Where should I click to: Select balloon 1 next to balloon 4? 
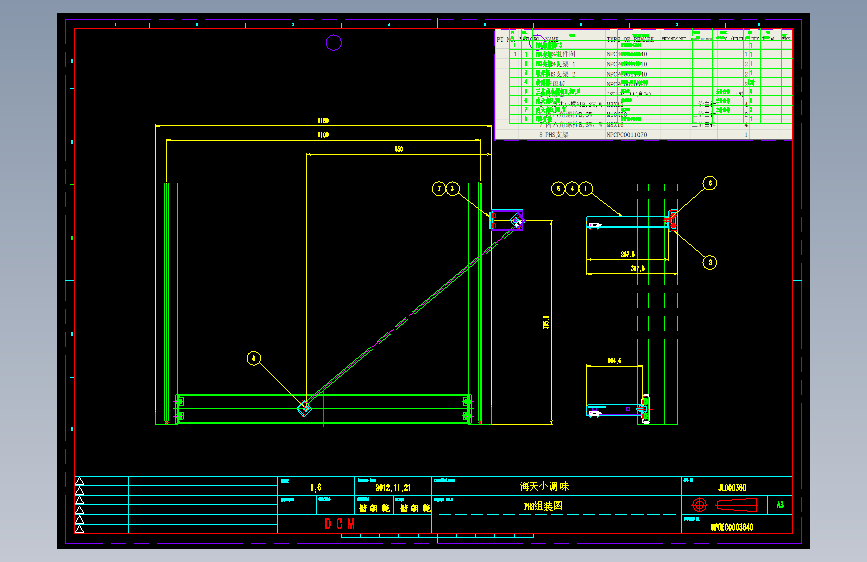(586, 189)
